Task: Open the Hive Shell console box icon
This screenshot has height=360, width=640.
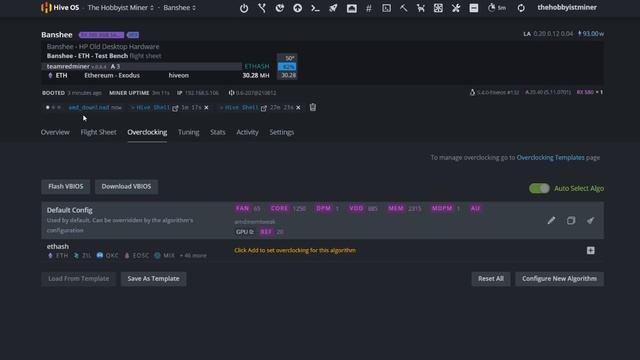Action: coord(386,8)
